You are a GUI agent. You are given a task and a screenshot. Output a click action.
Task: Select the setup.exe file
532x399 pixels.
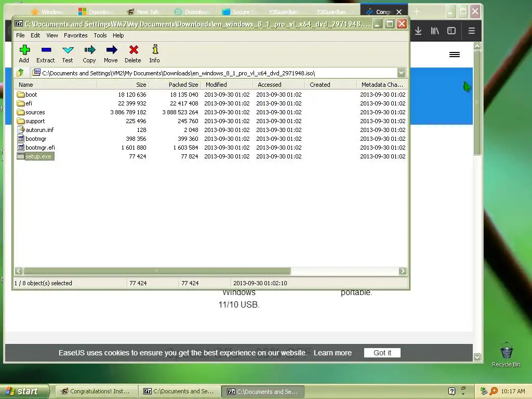click(35, 156)
